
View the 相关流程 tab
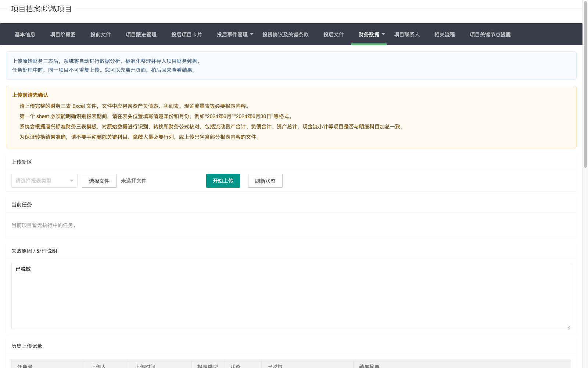coord(445,35)
